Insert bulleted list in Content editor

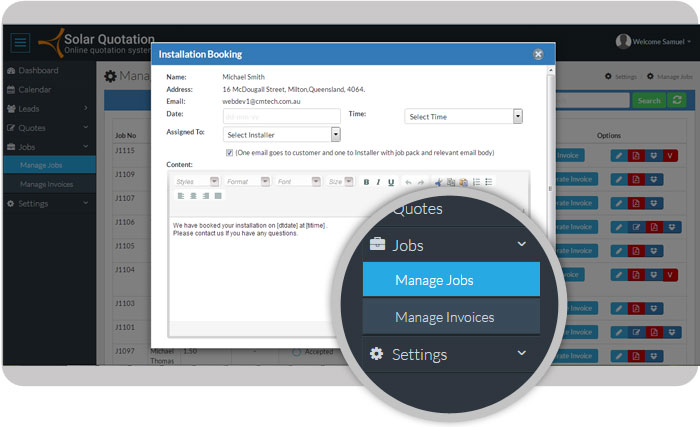pos(488,182)
